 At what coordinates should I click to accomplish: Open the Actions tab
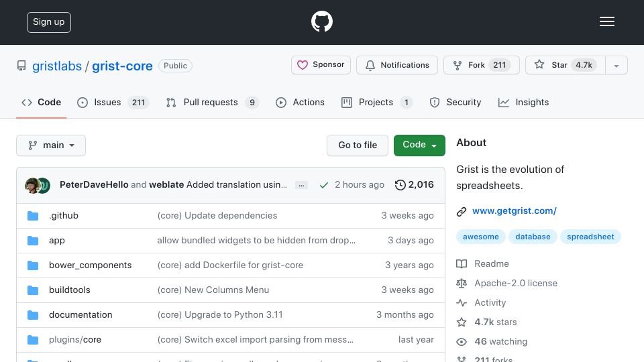coord(300,103)
